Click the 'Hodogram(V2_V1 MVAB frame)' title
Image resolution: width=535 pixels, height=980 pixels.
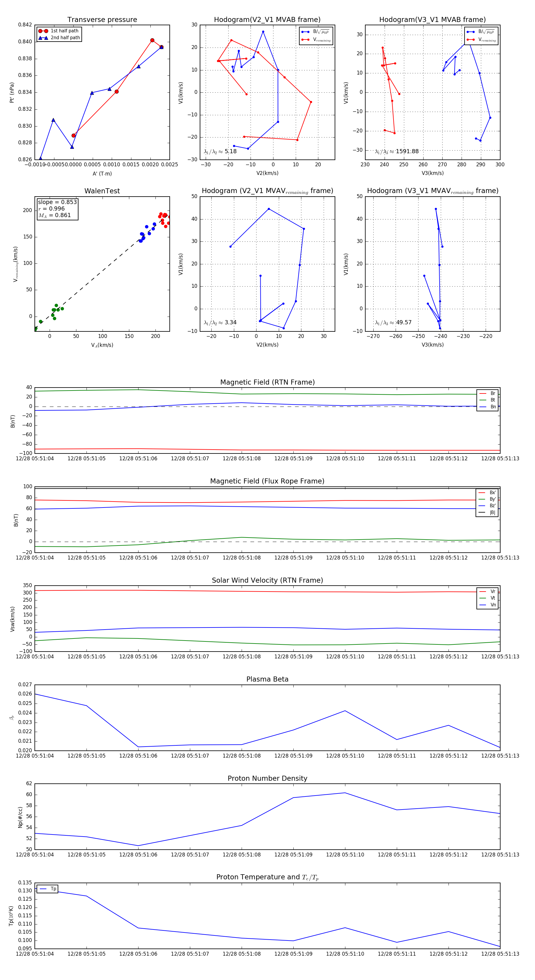(267, 20)
